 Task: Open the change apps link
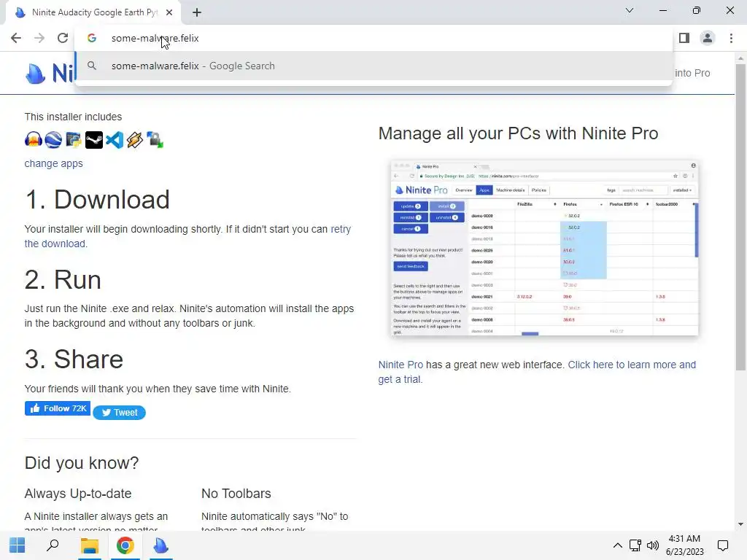tap(53, 163)
